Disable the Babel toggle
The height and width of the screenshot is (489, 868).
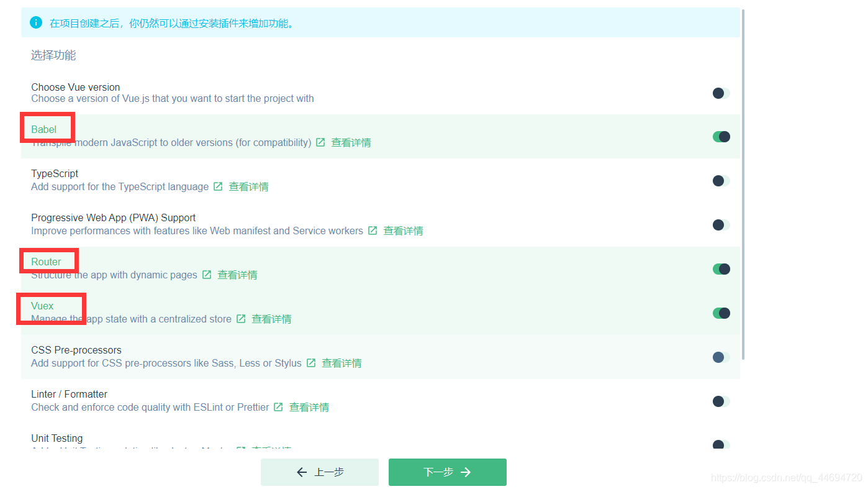[x=721, y=136]
